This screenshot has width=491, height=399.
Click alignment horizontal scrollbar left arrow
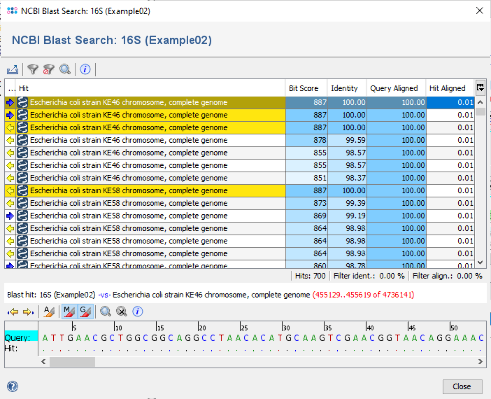click(44, 361)
